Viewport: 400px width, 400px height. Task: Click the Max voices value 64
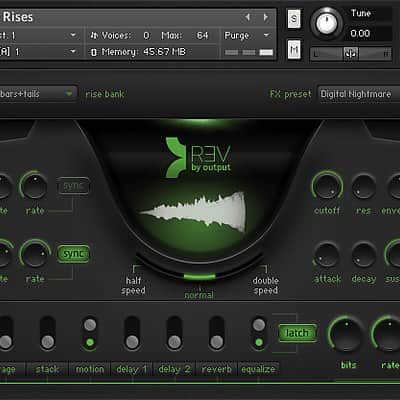point(202,35)
